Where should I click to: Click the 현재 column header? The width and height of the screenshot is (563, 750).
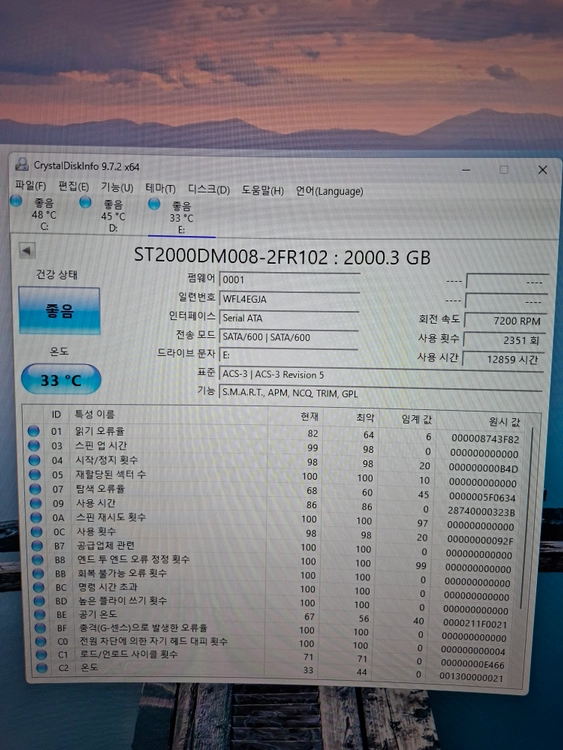[309, 416]
